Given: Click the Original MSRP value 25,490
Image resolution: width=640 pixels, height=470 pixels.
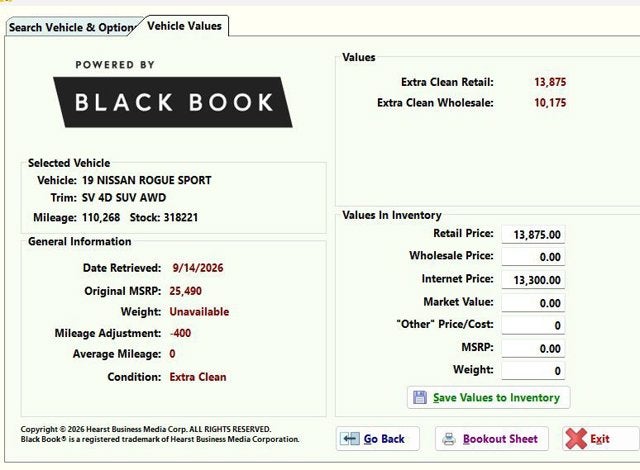Looking at the screenshot, I should tap(185, 291).
